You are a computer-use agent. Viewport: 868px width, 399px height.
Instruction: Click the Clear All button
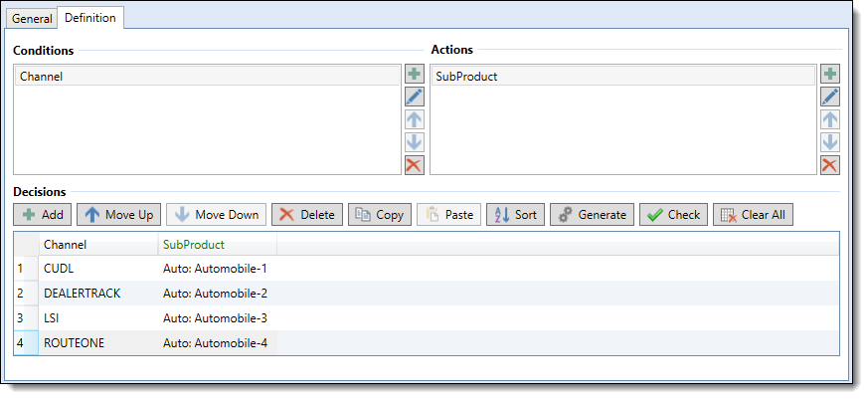pyautogui.click(x=753, y=215)
